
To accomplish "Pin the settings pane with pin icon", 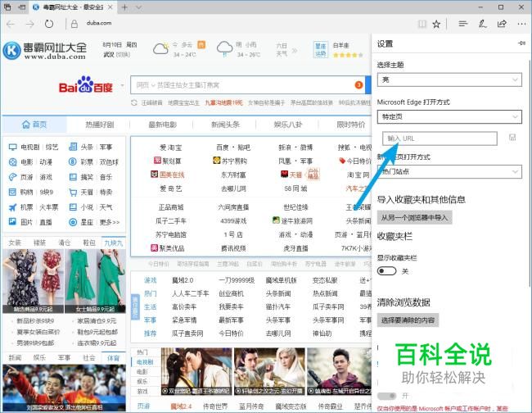I will [x=522, y=43].
